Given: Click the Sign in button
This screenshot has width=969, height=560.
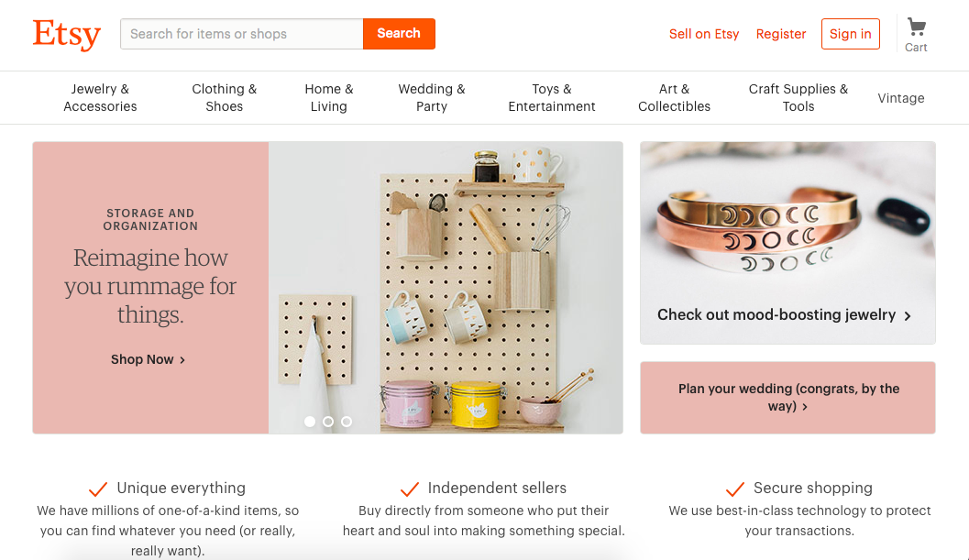Looking at the screenshot, I should (x=850, y=34).
